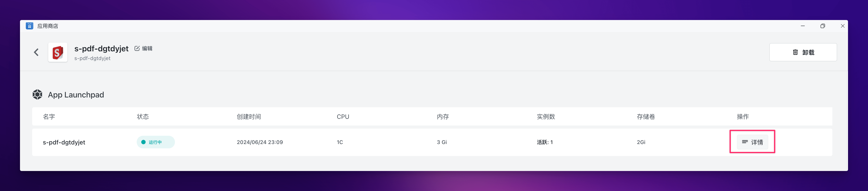Close the 应用商店 window
The height and width of the screenshot is (191, 868).
coord(842,26)
